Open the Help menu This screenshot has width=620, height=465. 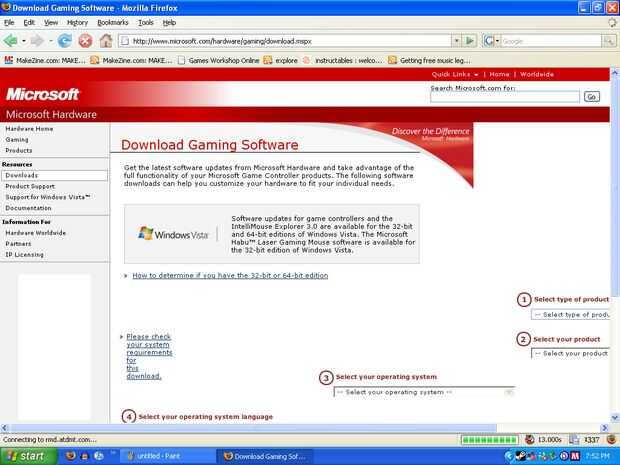pyautogui.click(x=169, y=23)
